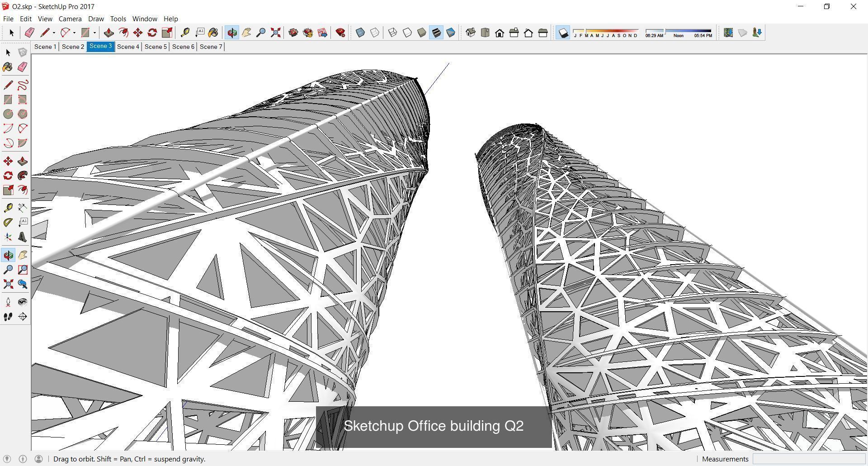The image size is (868, 466).
Task: Select the Walk footprints tool
Action: [8, 317]
